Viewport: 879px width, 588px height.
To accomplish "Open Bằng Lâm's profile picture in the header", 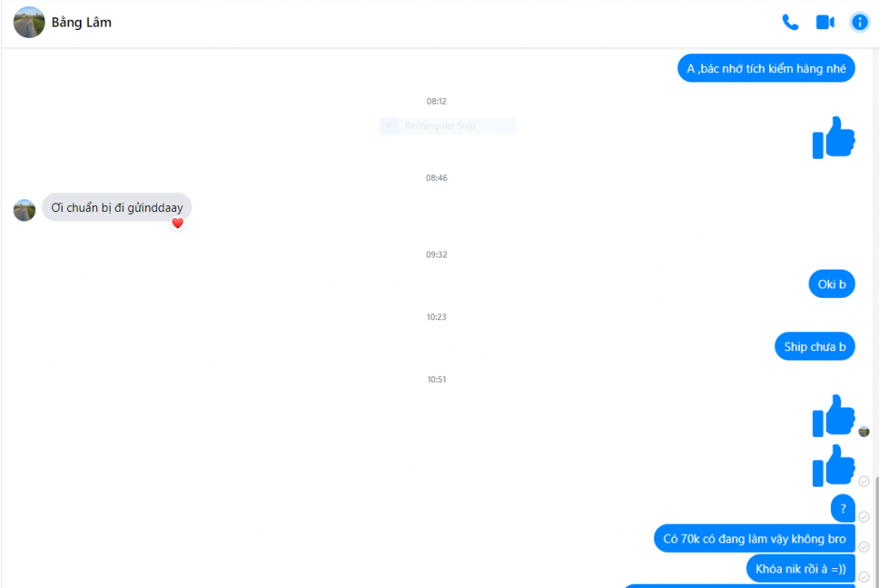I will (x=29, y=22).
